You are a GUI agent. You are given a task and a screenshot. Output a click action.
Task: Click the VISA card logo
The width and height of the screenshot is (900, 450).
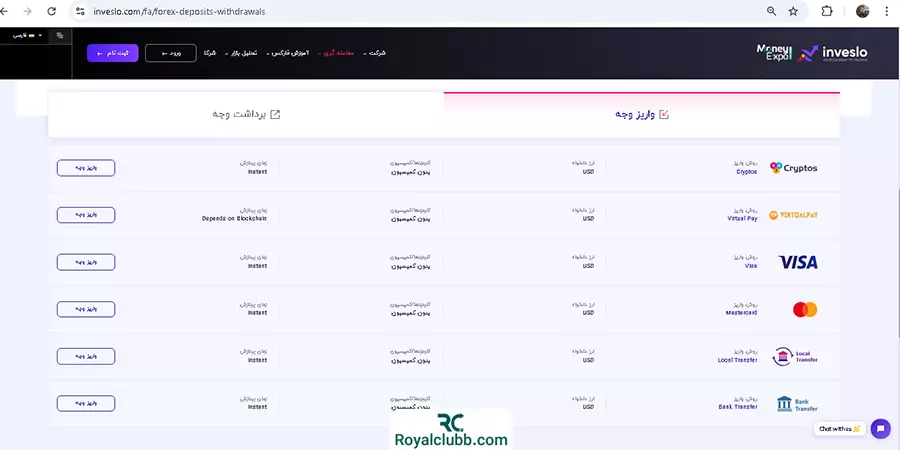pos(797,262)
